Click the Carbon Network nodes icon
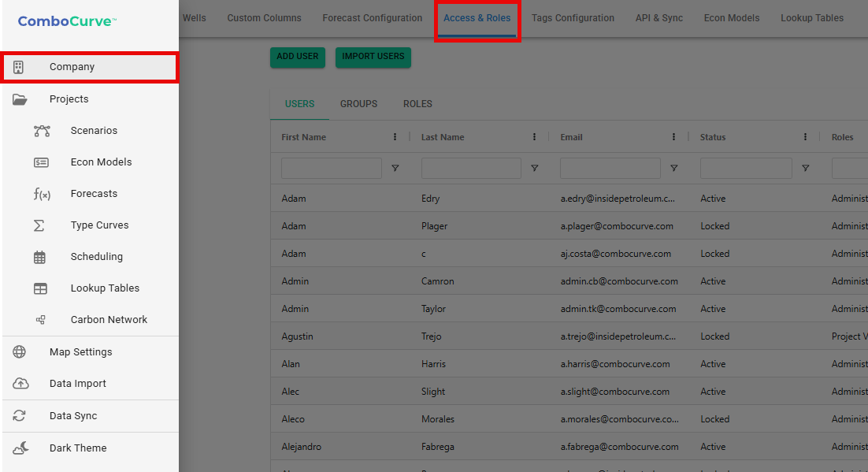Image resolution: width=868 pixels, height=472 pixels. [41, 320]
